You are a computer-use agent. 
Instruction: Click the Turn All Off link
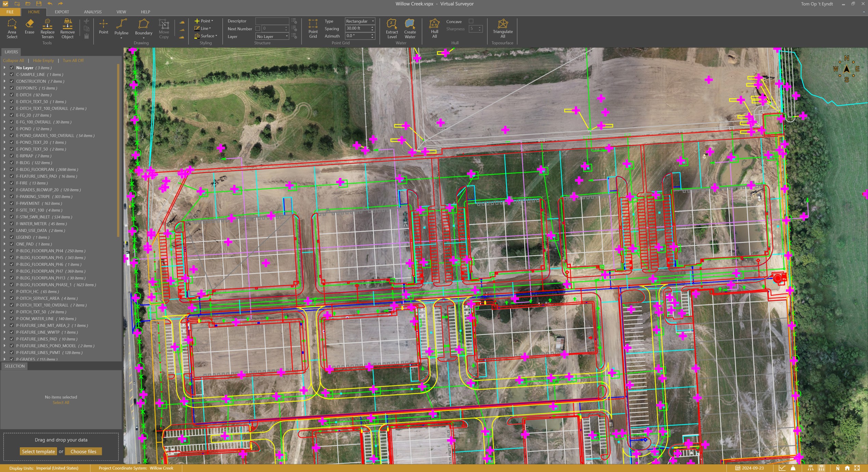click(73, 61)
